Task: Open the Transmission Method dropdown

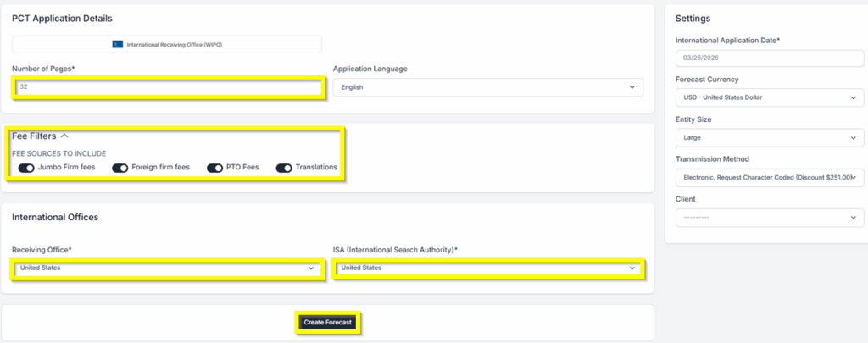Action: pyautogui.click(x=769, y=177)
